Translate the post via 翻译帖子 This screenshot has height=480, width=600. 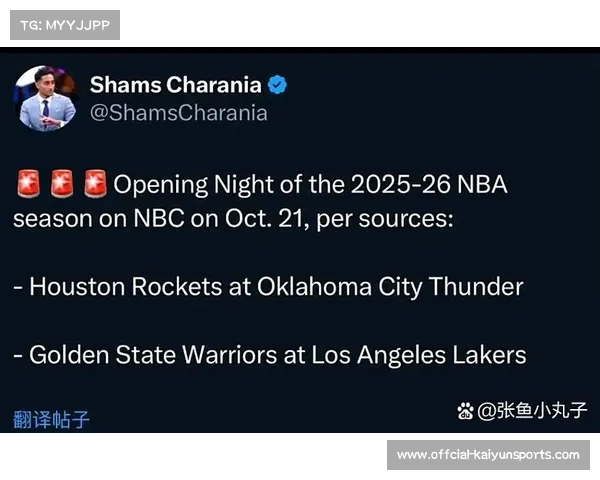tap(51, 419)
